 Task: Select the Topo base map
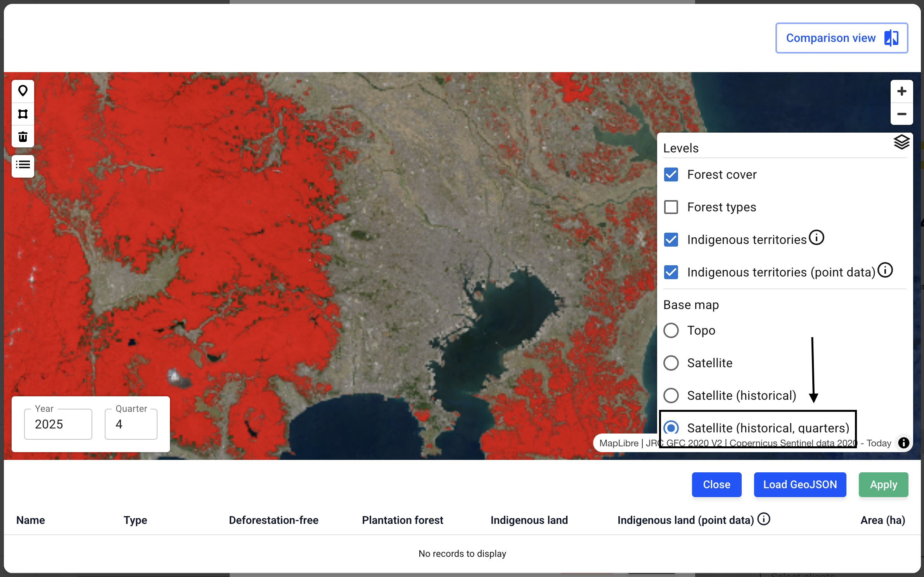click(671, 330)
